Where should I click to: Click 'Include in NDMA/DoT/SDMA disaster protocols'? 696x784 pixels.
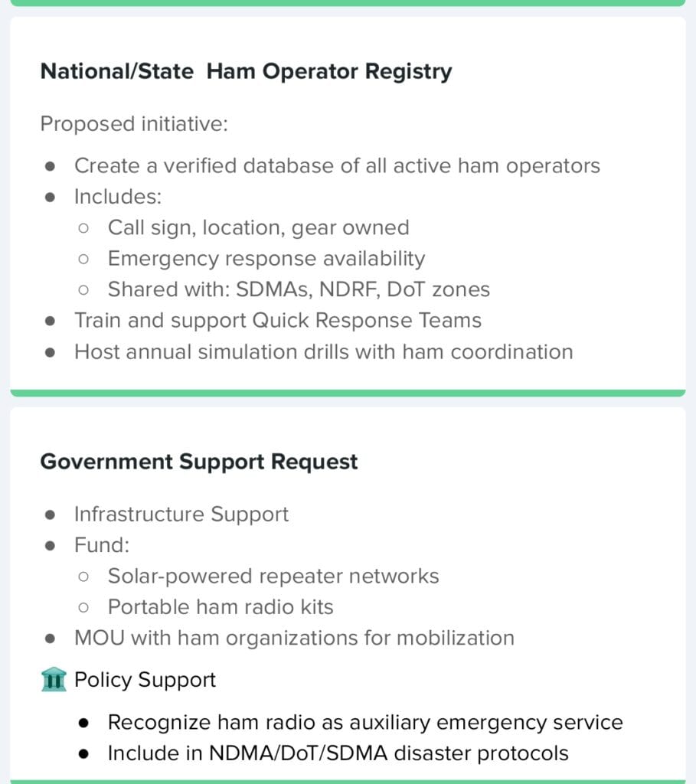338,753
